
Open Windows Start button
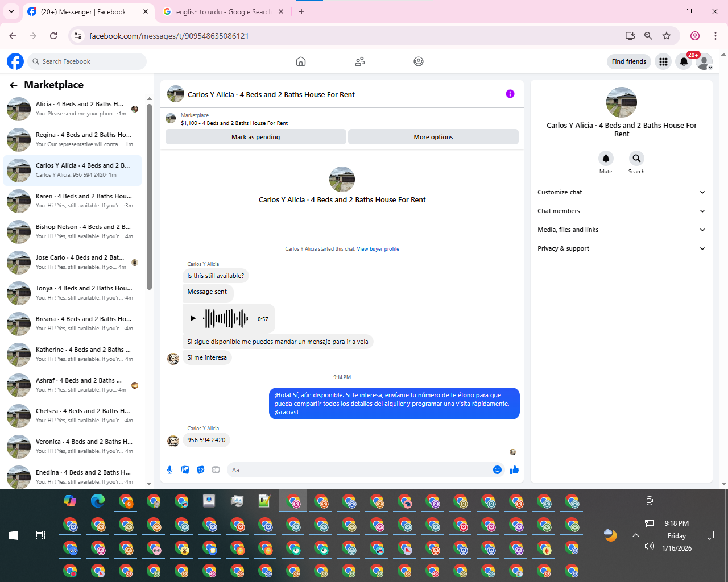(x=14, y=535)
